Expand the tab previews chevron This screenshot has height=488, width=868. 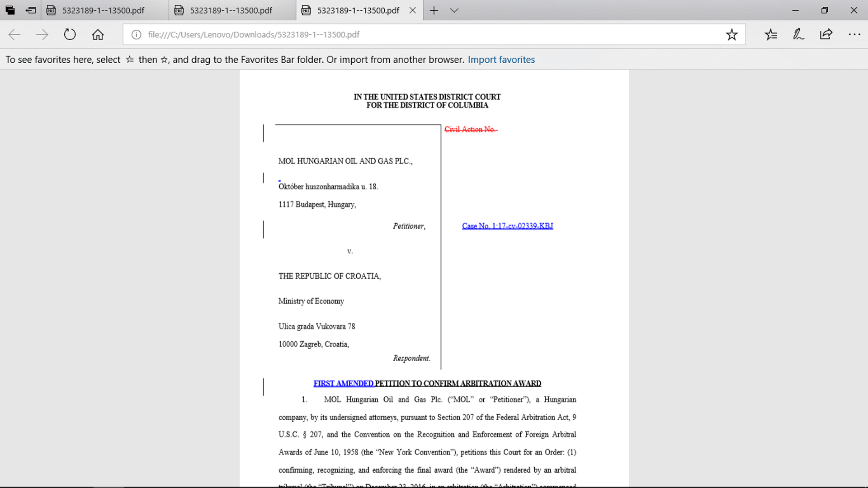[454, 10]
